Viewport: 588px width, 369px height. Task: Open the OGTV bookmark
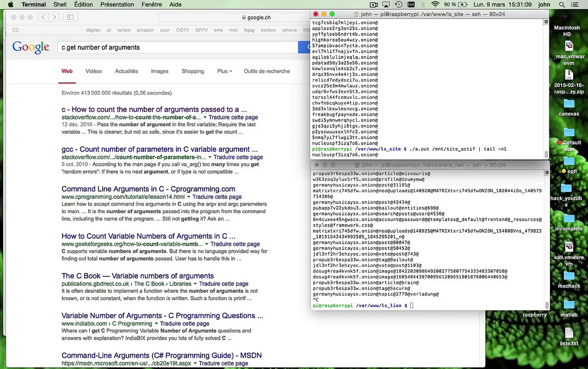(183, 30)
